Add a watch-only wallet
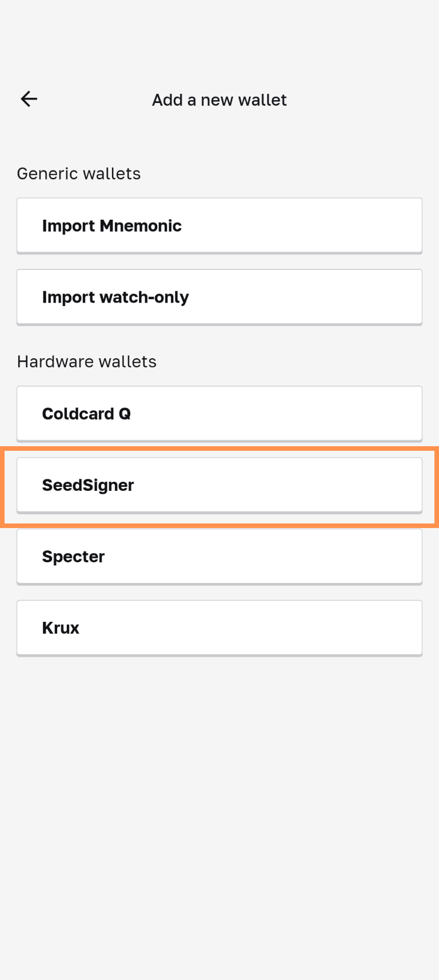 coord(219,297)
